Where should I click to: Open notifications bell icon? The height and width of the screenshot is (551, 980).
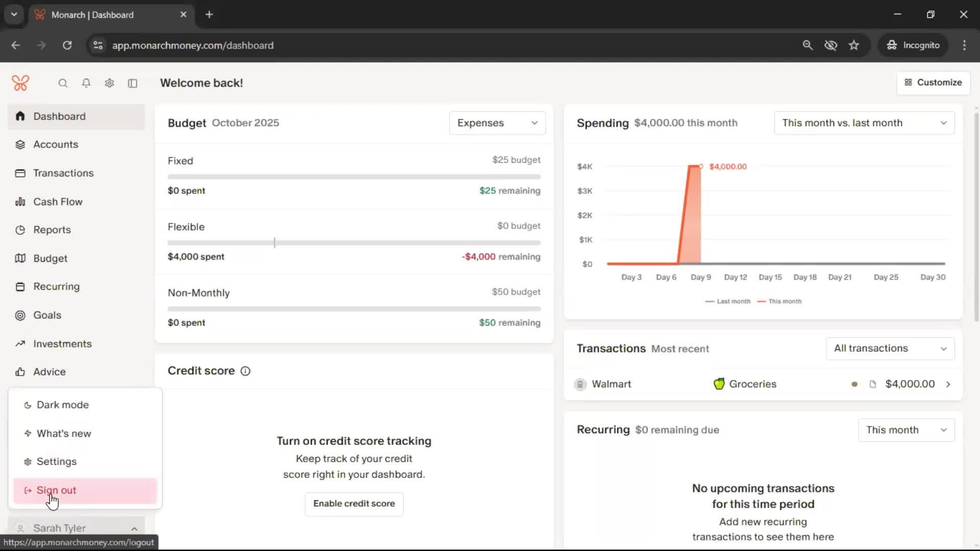86,83
